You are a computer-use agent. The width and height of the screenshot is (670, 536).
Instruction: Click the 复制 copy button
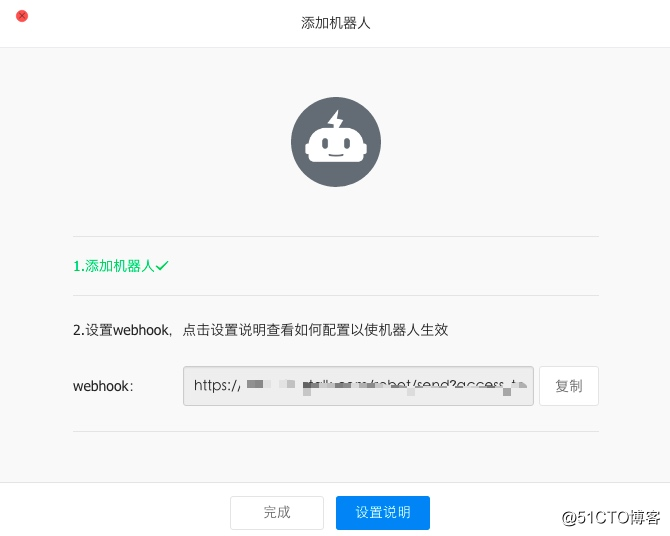(569, 386)
